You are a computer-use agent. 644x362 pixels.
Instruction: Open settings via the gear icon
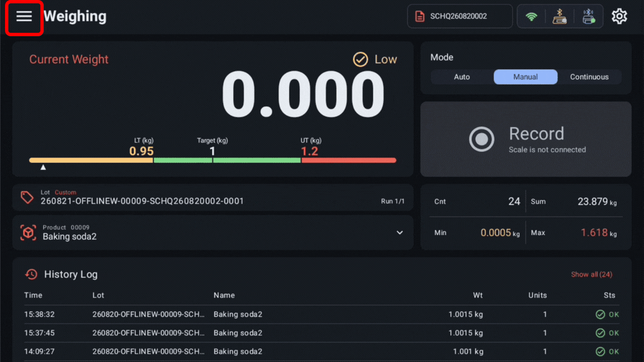(x=619, y=16)
